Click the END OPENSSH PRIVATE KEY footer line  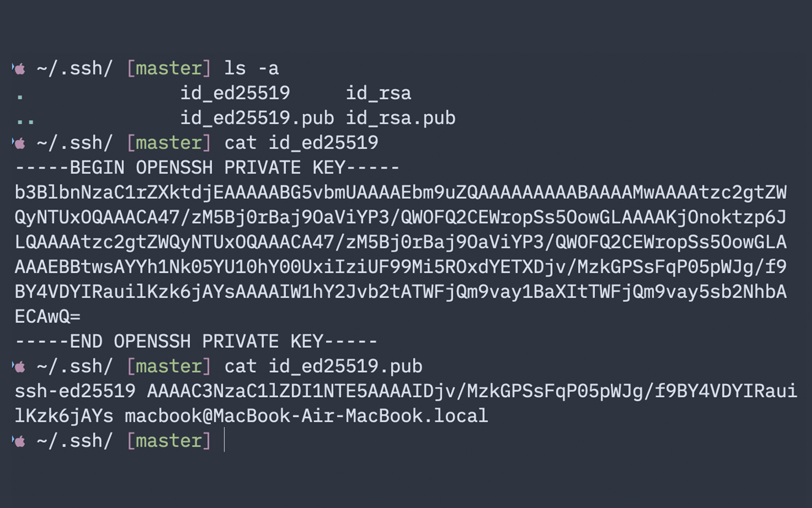pyautogui.click(x=196, y=341)
